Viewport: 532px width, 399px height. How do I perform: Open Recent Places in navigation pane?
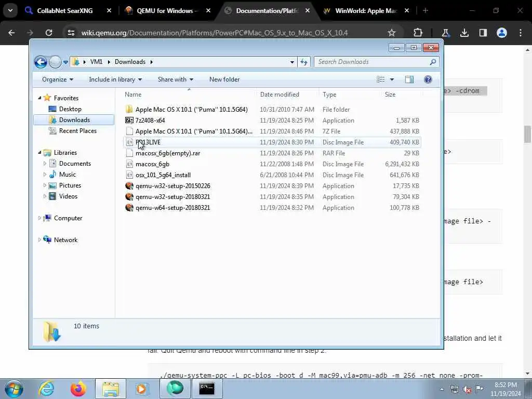click(77, 130)
